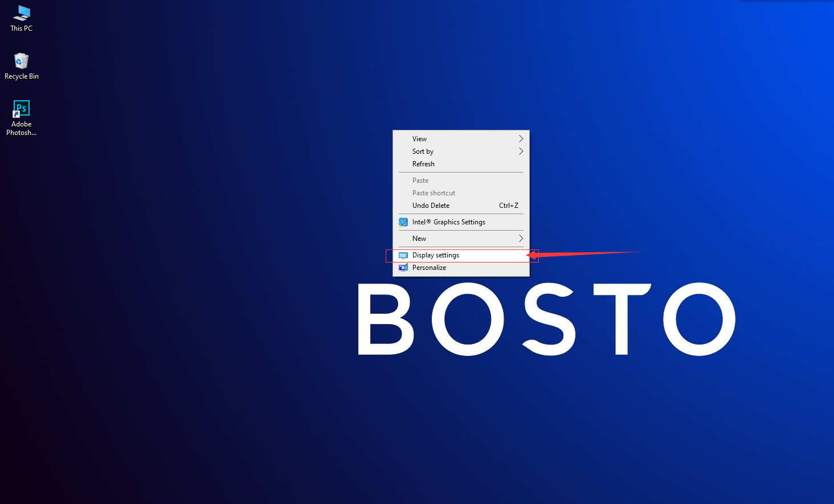
Task: Open the View menu entry
Action: pos(461,139)
